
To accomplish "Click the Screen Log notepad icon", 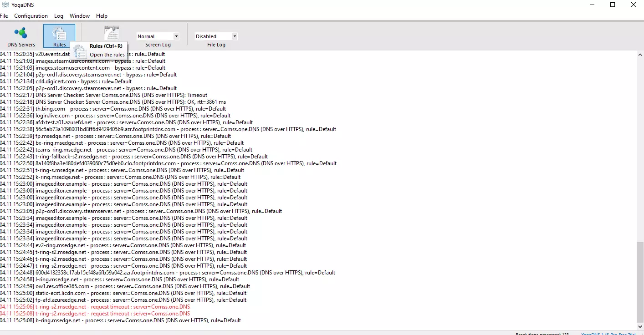I will pyautogui.click(x=112, y=33).
